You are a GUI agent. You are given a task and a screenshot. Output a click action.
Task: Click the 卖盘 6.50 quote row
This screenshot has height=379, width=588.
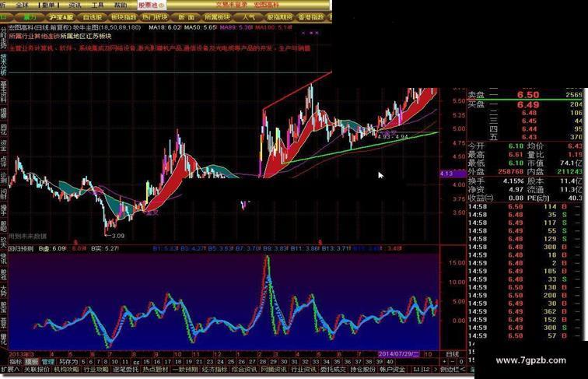(525, 95)
